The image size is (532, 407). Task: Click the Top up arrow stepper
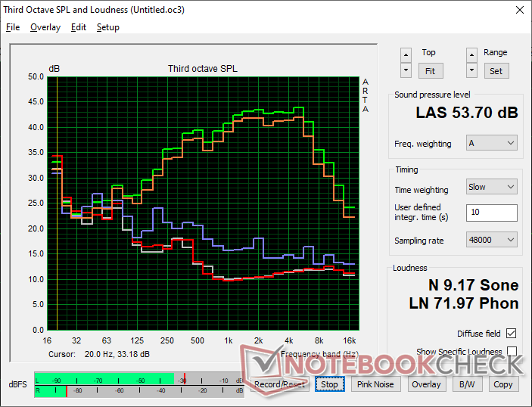(406, 54)
